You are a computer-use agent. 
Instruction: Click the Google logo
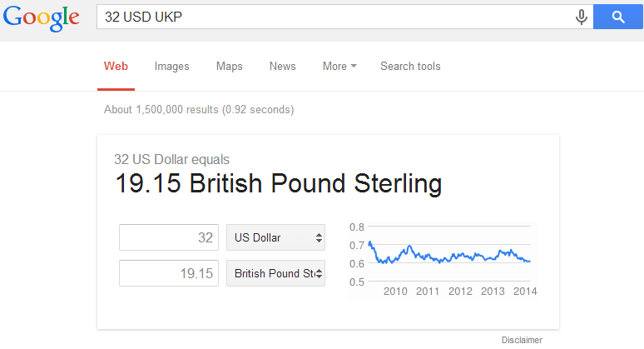41,18
